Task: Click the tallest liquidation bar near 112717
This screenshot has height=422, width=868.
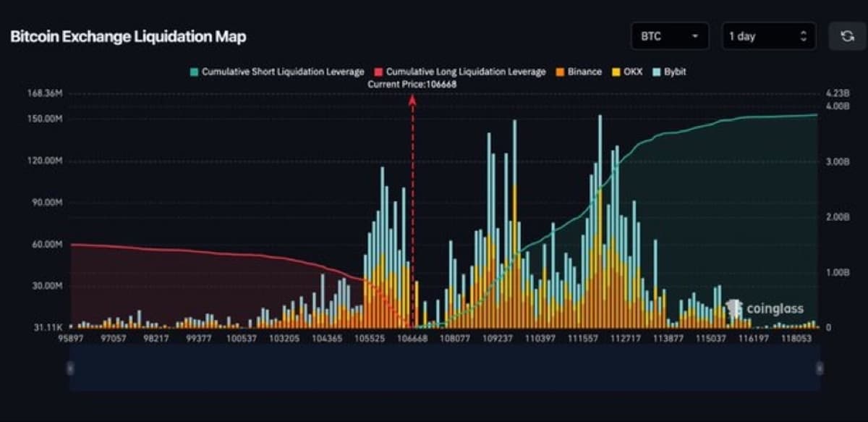Action: (600, 217)
